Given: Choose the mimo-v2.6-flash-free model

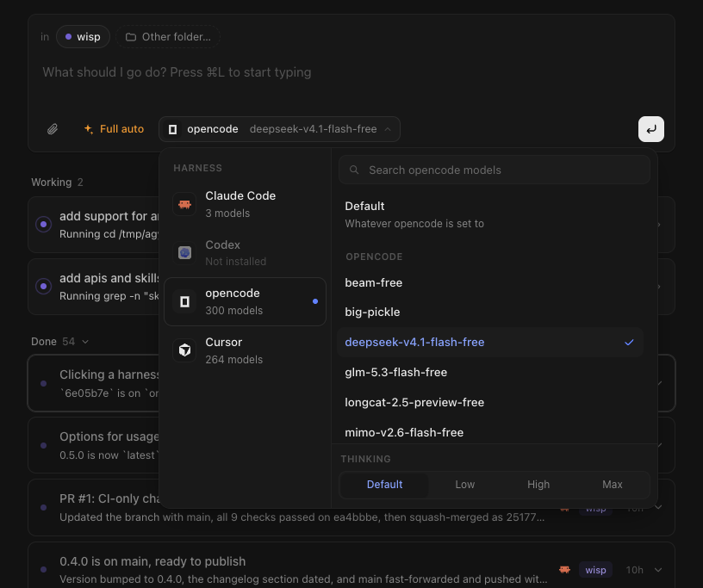Looking at the screenshot, I should (x=490, y=432).
